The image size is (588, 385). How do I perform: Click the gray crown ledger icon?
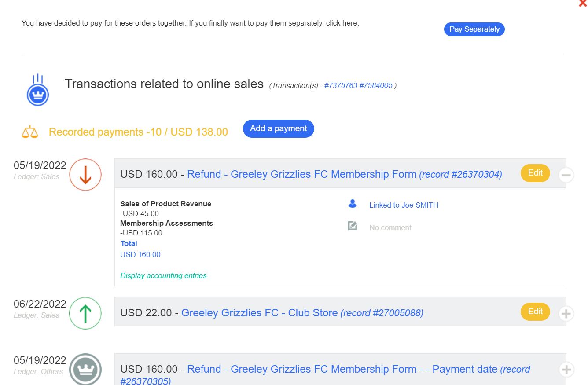point(85,370)
